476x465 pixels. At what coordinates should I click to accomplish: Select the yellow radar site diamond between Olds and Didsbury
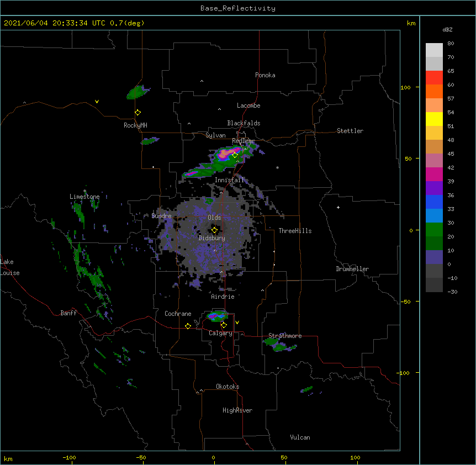214,230
